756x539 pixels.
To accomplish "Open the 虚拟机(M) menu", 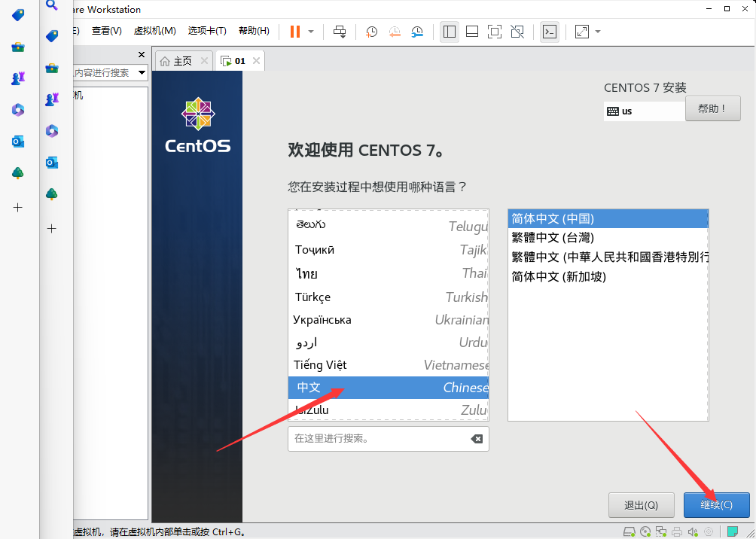I will 155,31.
